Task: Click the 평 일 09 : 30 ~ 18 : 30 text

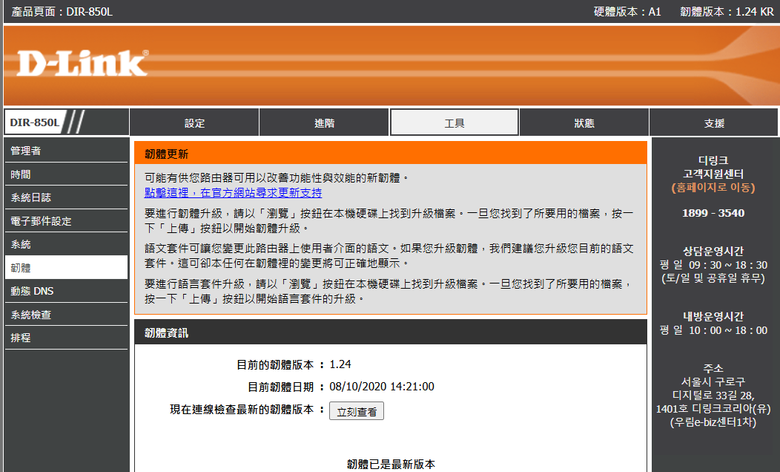Action: pos(713,265)
